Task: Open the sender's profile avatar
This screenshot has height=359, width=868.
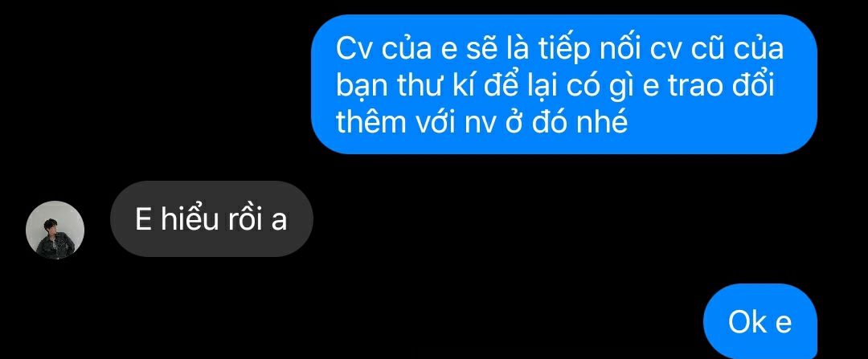Action: pyautogui.click(x=55, y=230)
